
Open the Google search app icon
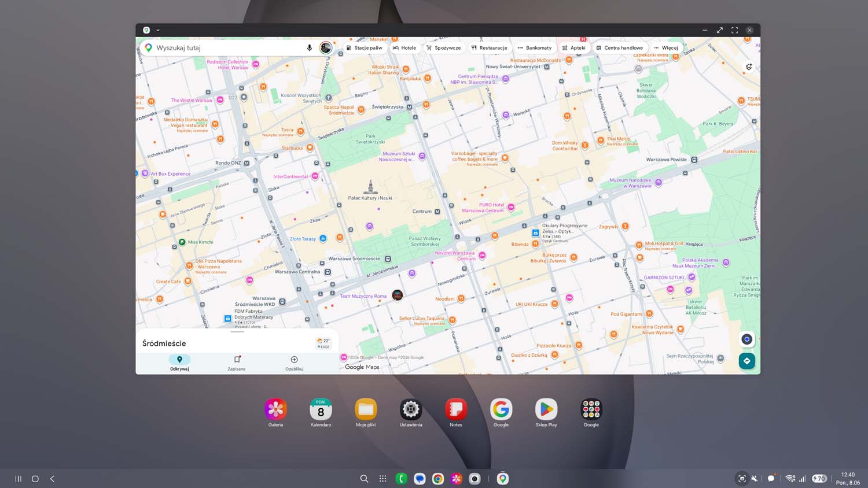coord(501,409)
